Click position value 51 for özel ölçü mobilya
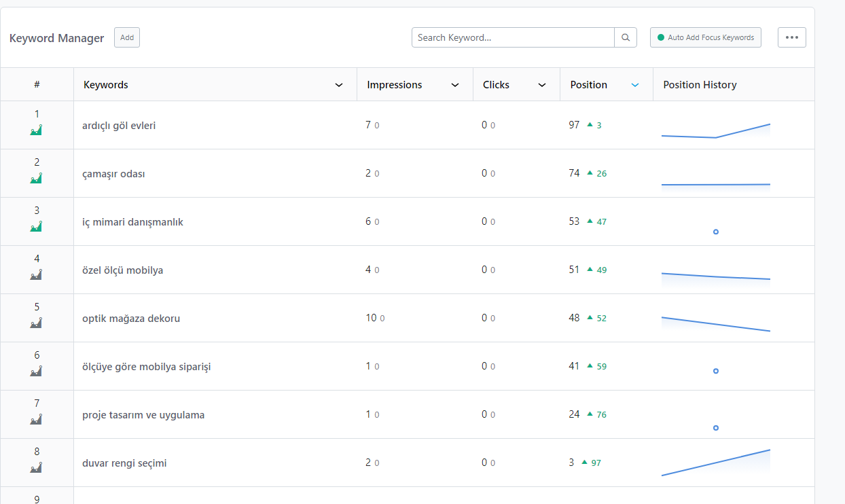The width and height of the screenshot is (845, 504). coord(575,270)
